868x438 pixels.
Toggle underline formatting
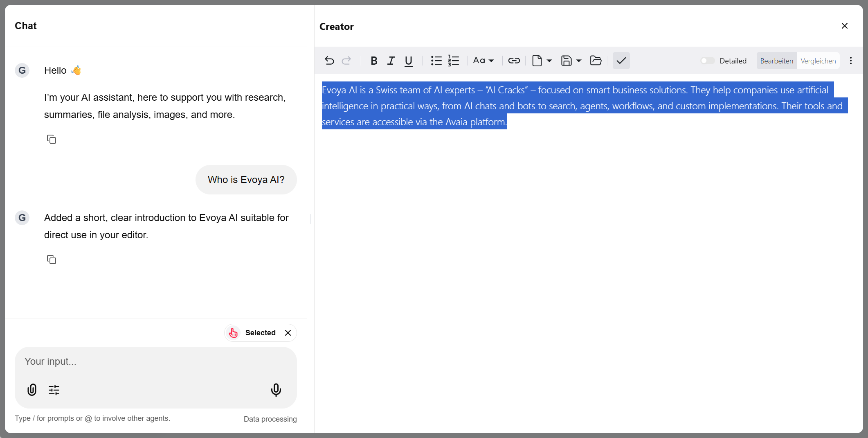click(x=408, y=61)
